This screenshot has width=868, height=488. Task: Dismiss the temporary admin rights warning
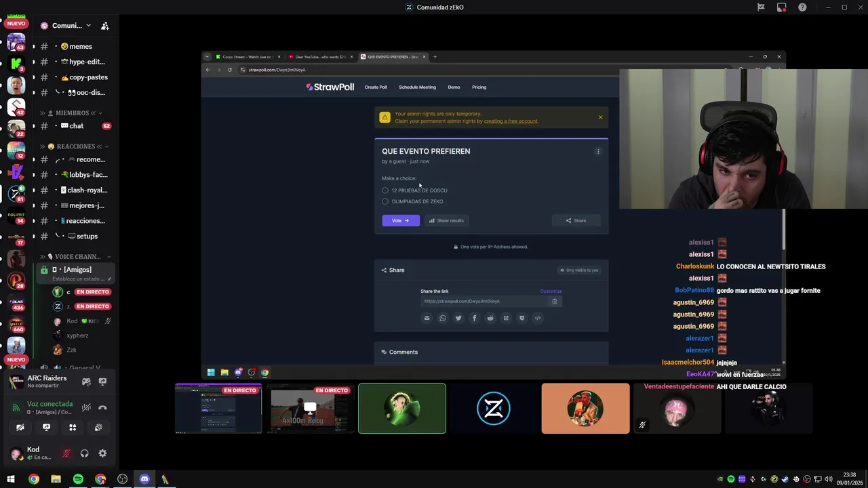click(600, 117)
